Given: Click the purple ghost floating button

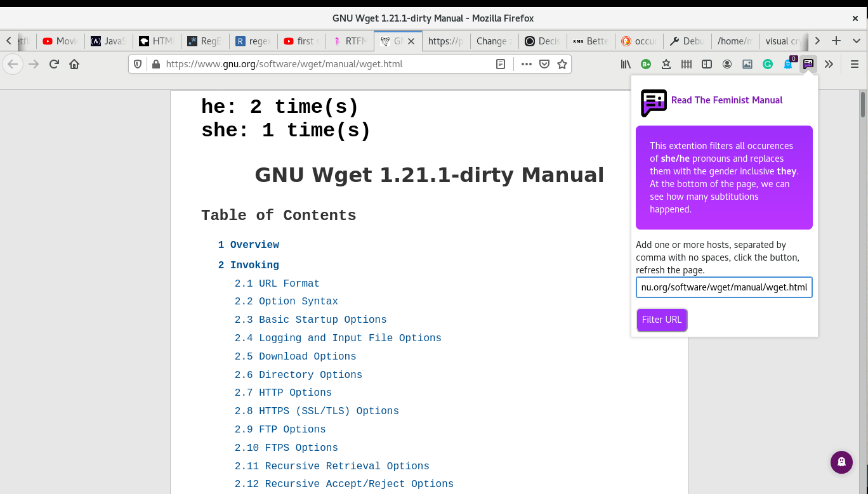Looking at the screenshot, I should (841, 462).
